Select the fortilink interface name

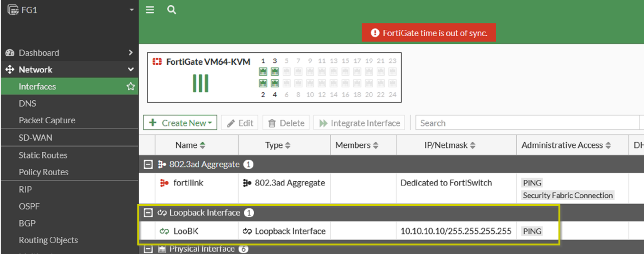188,183
